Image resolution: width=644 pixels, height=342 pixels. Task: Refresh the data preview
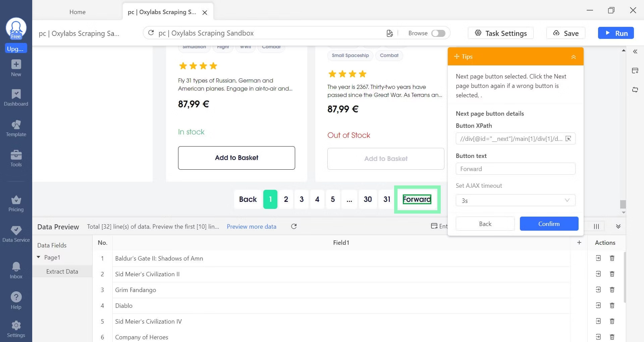294,226
